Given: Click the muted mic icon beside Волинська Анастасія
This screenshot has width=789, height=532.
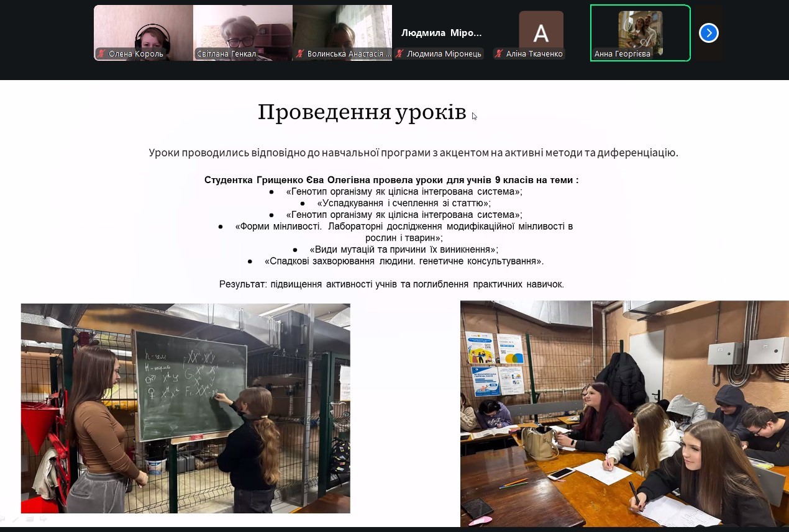Looking at the screenshot, I should 300,54.
